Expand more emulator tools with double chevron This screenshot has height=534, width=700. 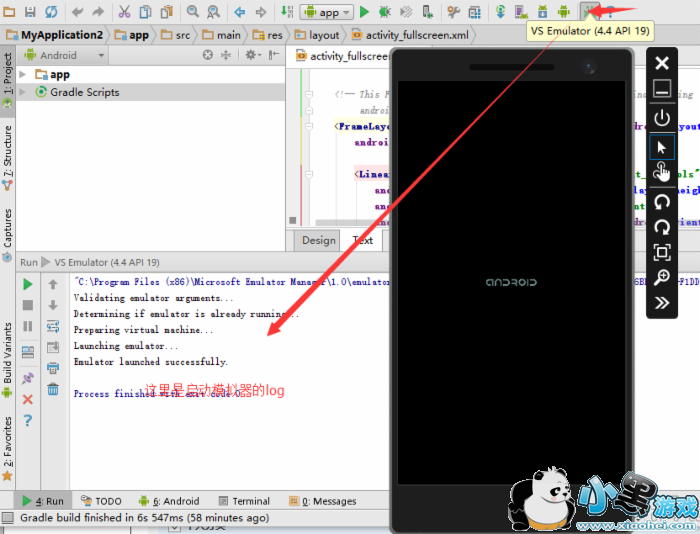click(661, 302)
